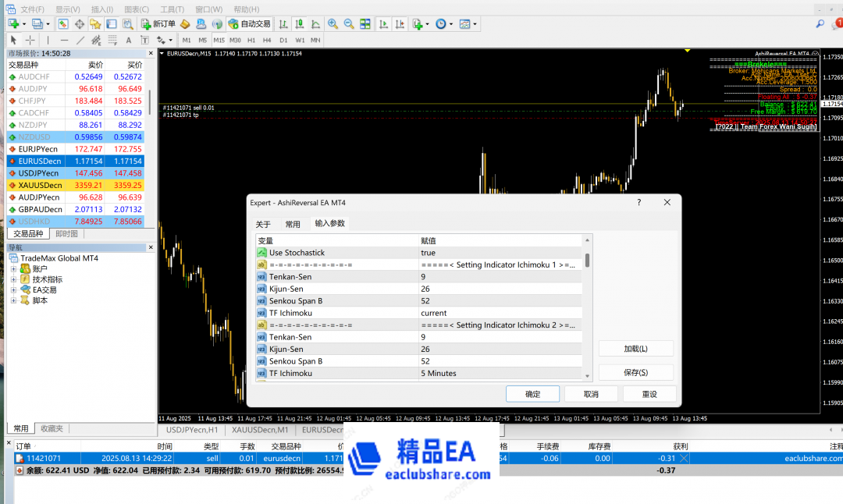843x504 pixels.
Task: Click the parameter list vertical scrollbar
Action: [587, 312]
